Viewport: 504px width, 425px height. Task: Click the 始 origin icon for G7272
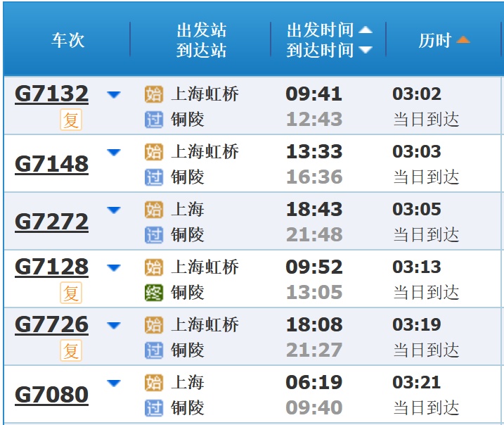point(154,210)
